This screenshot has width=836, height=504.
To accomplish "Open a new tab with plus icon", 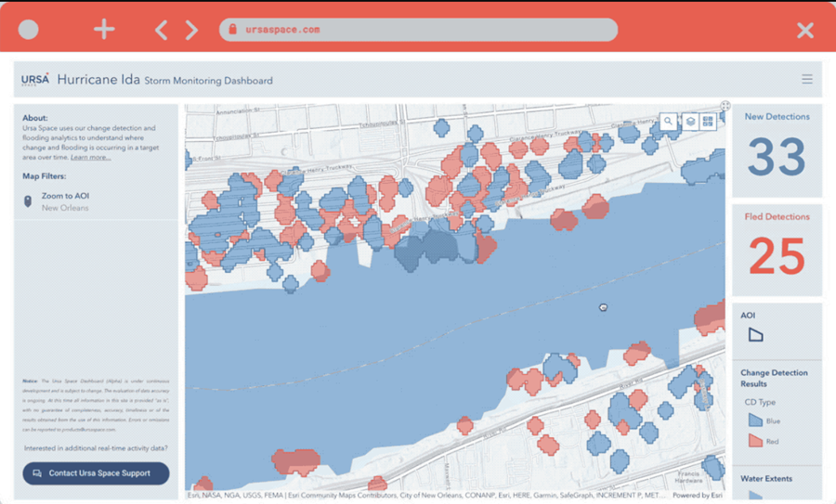I will point(104,30).
